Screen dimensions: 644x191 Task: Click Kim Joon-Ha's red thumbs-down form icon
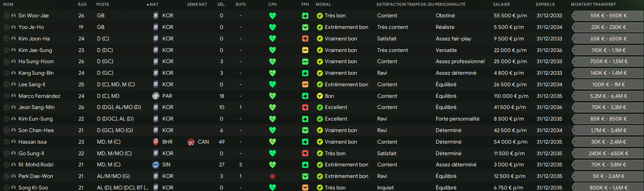click(x=305, y=39)
